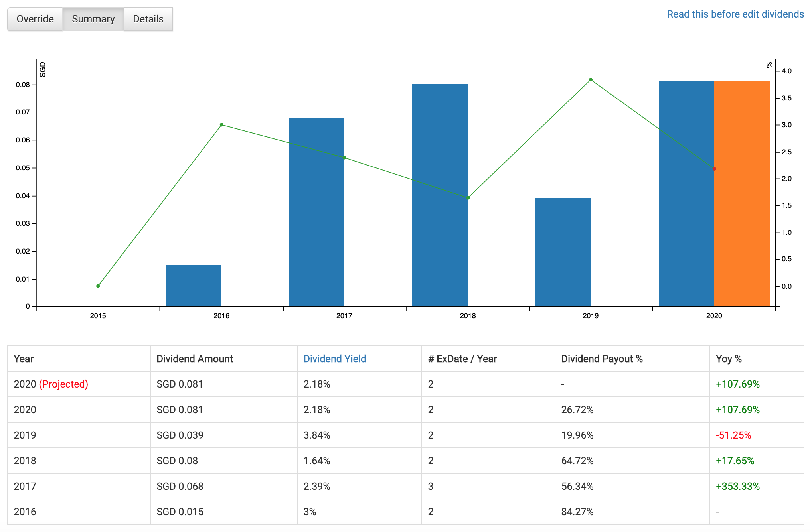Viewport: 810px width, 532px height.
Task: Sort by the Dividend Yield column header
Action: pyautogui.click(x=334, y=359)
